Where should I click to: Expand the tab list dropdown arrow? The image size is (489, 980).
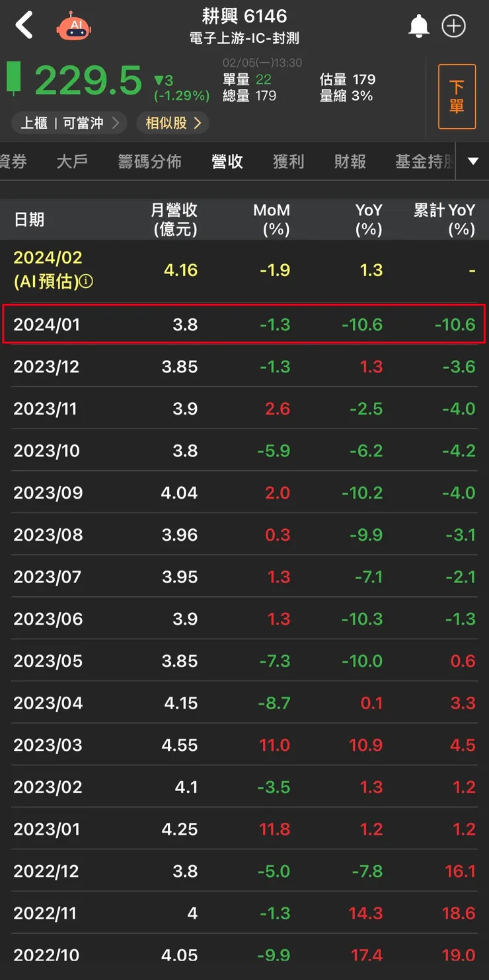point(473,162)
